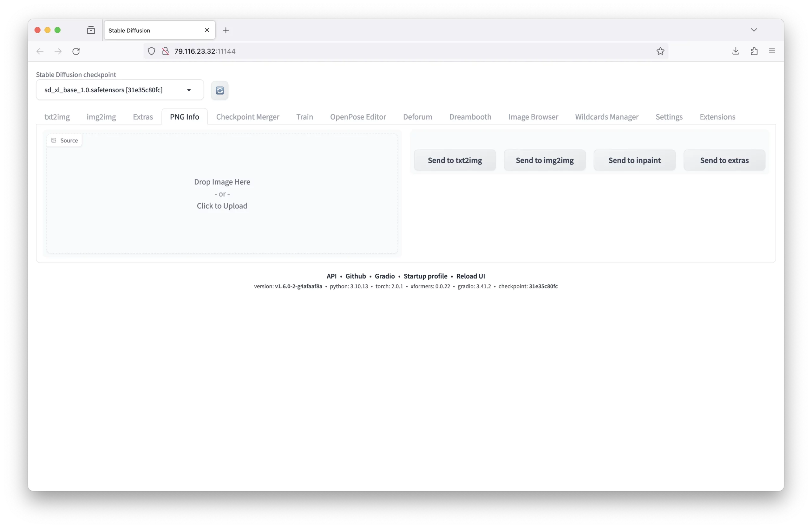The image size is (812, 528).
Task: Click the version v1.6.0-2-g4afaaf8a link
Action: pos(298,286)
